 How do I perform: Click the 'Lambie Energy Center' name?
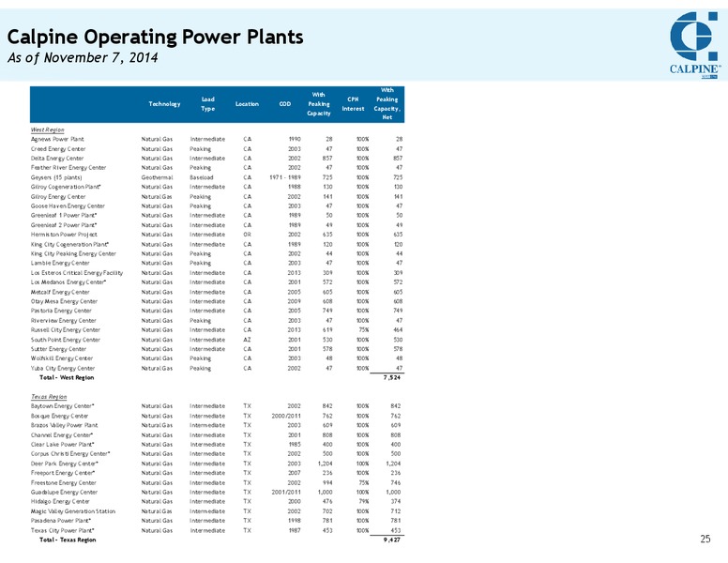pos(60,263)
